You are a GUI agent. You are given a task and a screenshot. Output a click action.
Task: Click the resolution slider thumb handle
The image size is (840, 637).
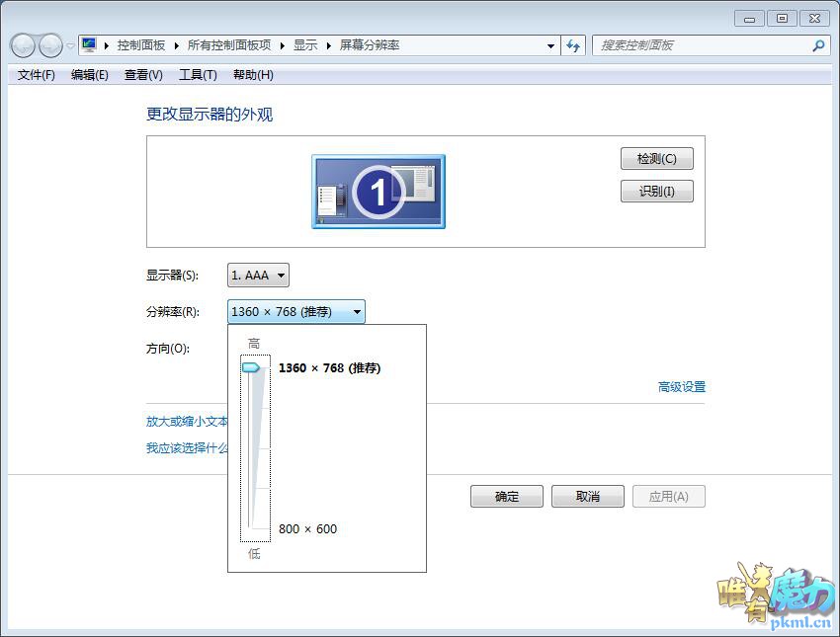251,367
